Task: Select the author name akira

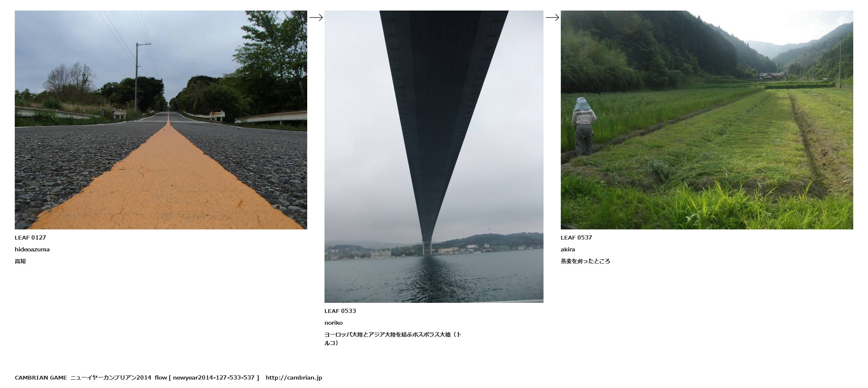Action: (568, 249)
